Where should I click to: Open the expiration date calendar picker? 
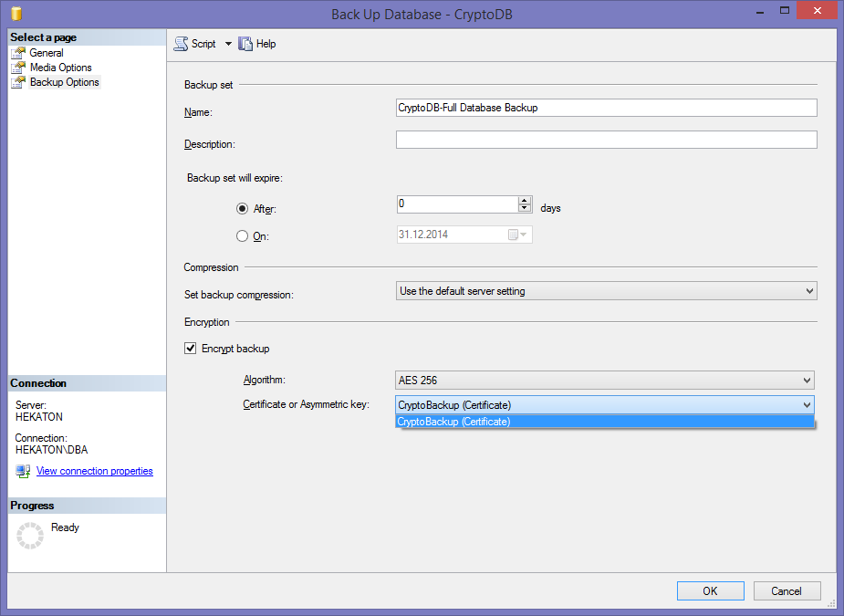click(517, 235)
